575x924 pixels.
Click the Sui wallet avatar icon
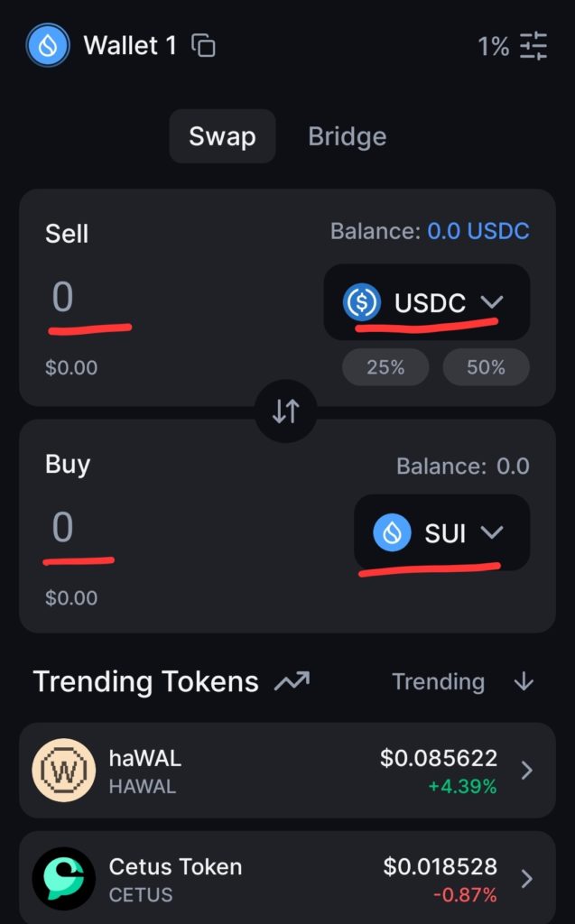tap(48, 45)
